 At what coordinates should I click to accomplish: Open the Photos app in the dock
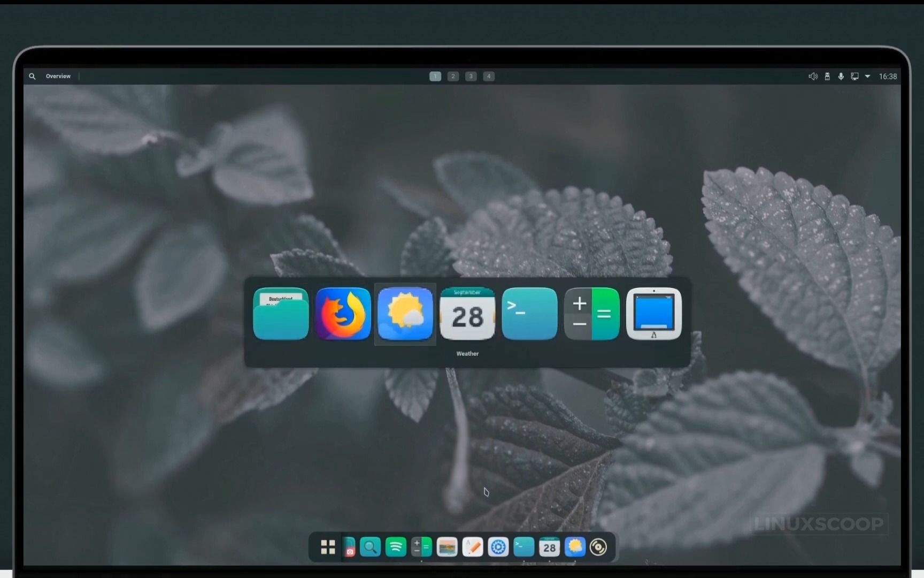pyautogui.click(x=447, y=547)
